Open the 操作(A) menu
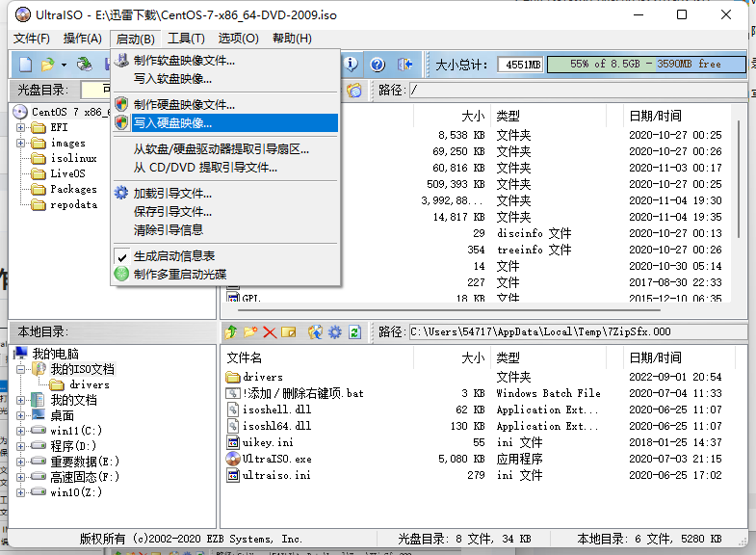The height and width of the screenshot is (555, 756). [83, 39]
